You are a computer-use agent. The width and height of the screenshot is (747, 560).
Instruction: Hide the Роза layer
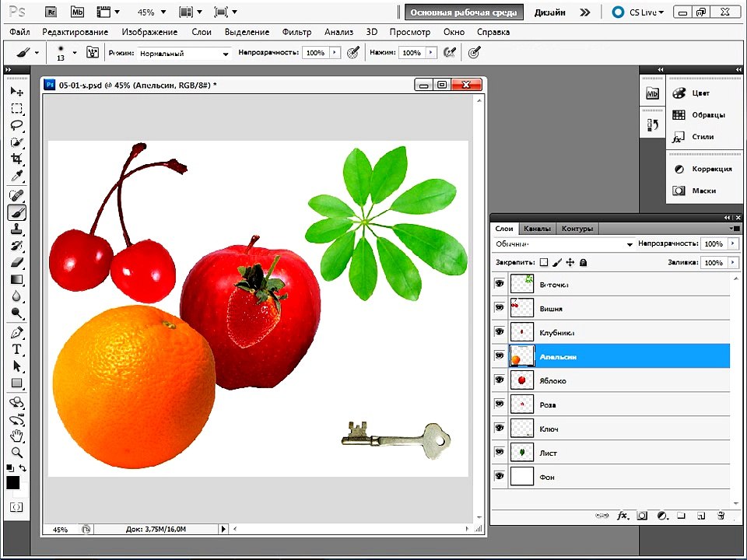tap(500, 404)
